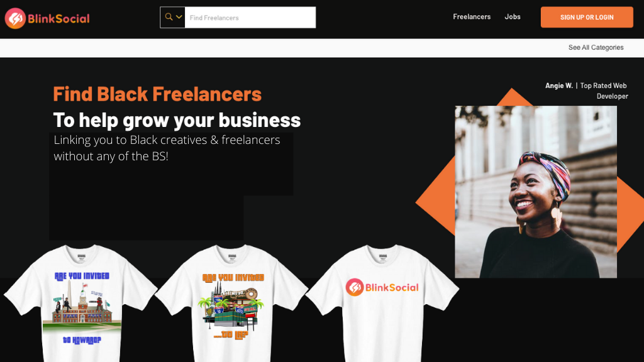Select the BlinkSocial logo t-shirt image

click(x=382, y=304)
